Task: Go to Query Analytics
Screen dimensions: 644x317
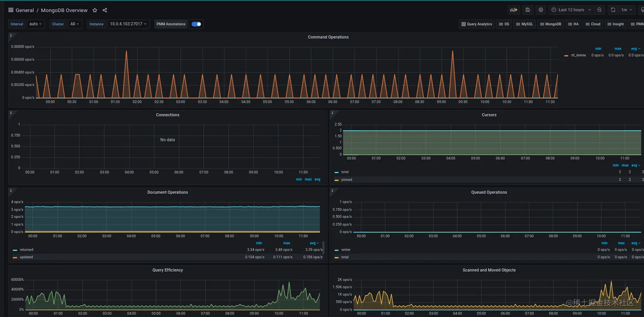Action: 477,24
